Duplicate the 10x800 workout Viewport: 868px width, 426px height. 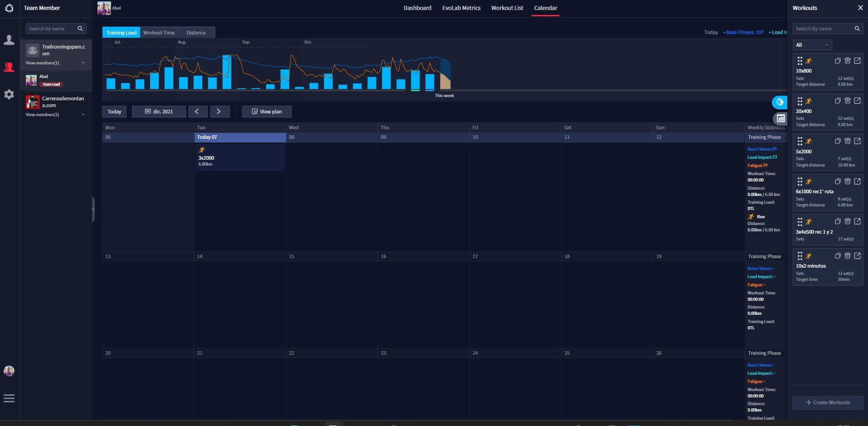coord(838,61)
